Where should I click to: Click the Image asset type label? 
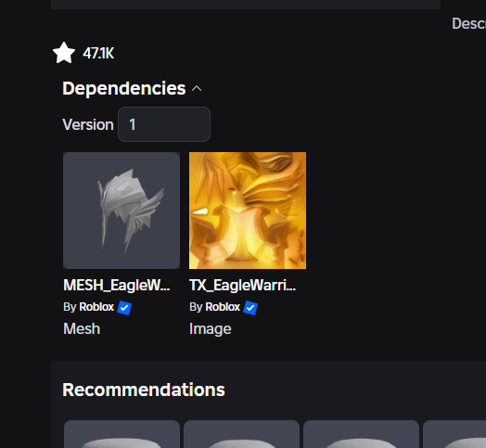(211, 329)
